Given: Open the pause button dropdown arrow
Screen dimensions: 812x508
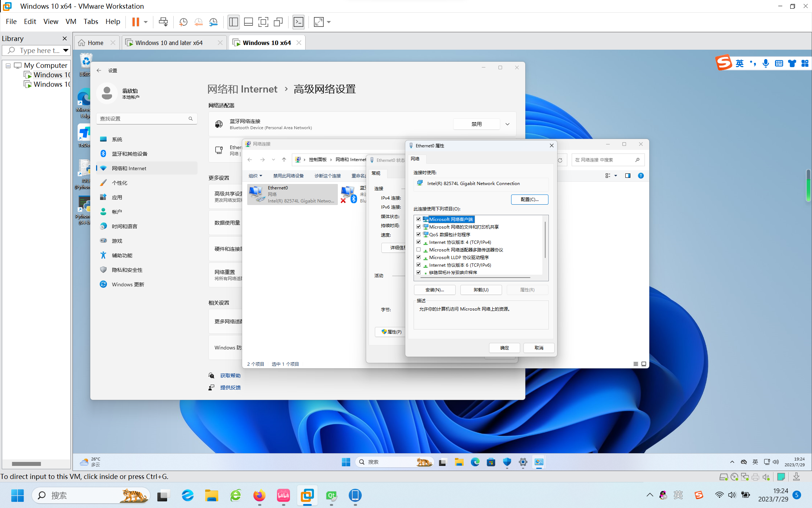Looking at the screenshot, I should (146, 22).
